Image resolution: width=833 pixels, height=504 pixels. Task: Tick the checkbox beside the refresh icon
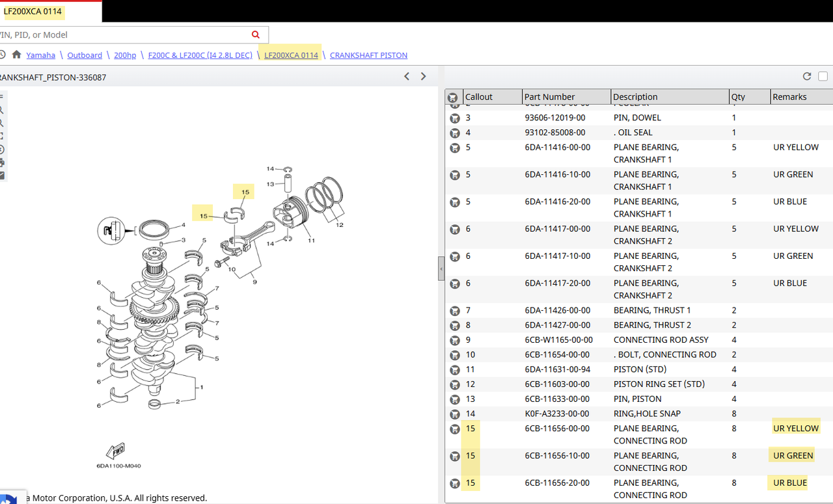click(823, 76)
